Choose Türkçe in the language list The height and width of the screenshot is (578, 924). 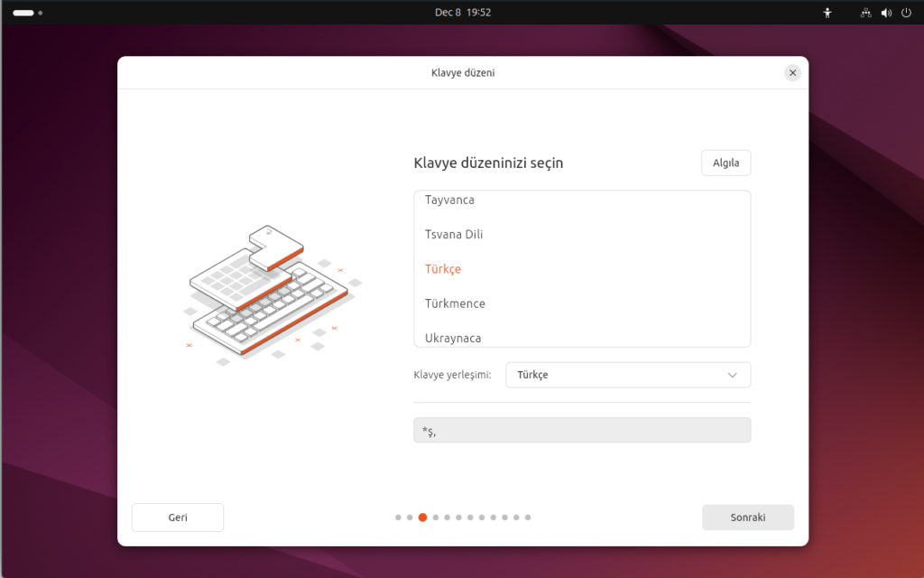click(443, 269)
